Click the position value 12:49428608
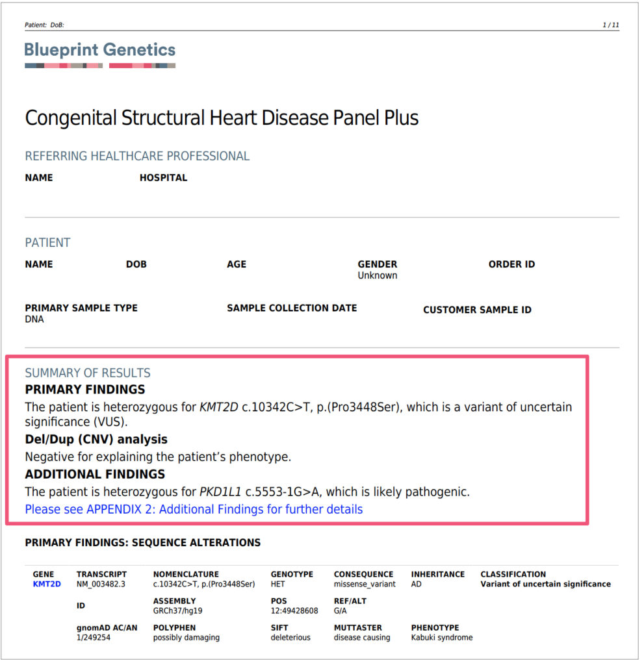 pos(294,611)
